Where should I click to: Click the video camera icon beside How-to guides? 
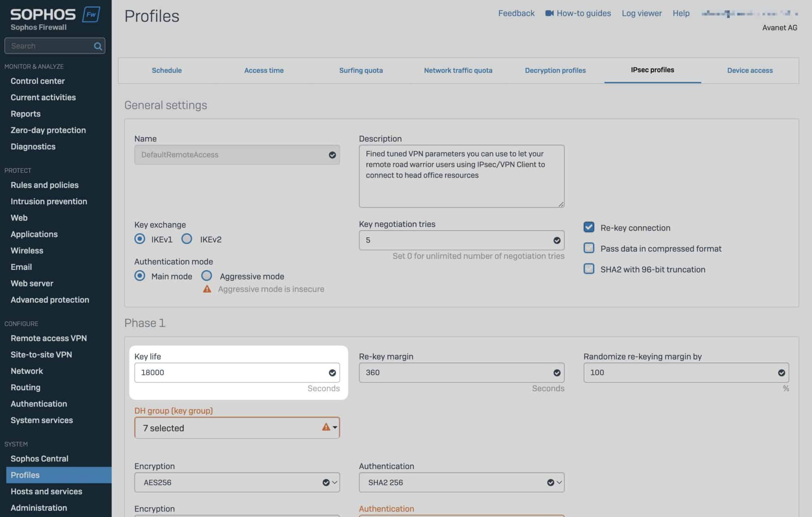click(x=549, y=13)
